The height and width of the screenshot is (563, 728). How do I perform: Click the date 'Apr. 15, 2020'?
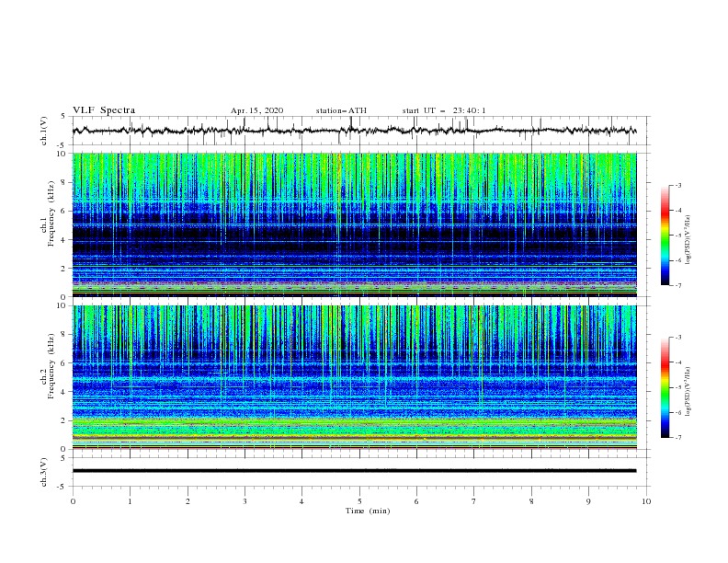(256, 110)
